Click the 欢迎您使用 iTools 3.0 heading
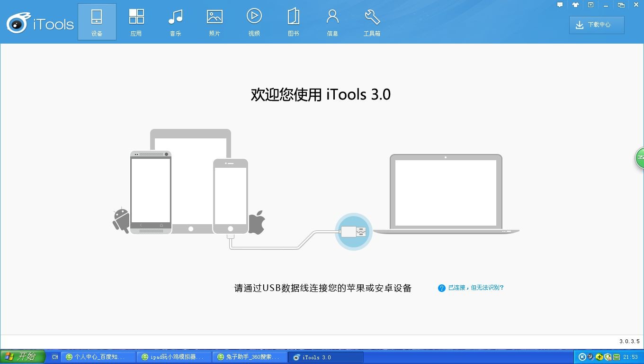Image resolution: width=644 pixels, height=364 pixels. (x=321, y=94)
